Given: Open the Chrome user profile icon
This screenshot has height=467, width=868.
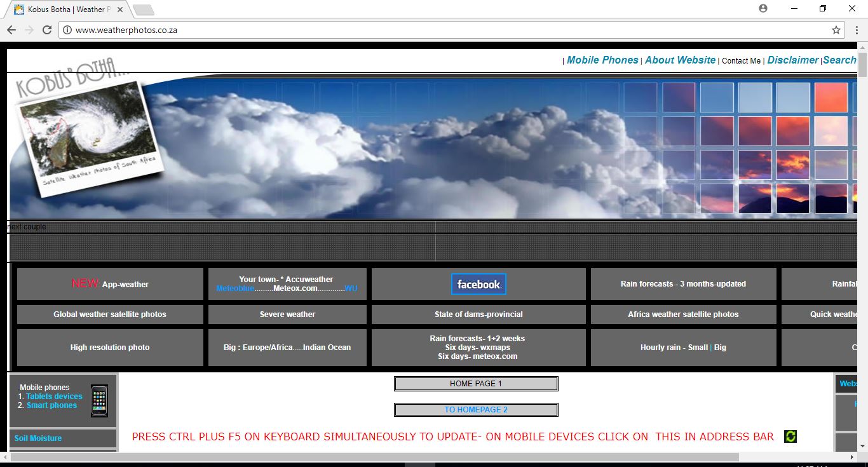Looking at the screenshot, I should [763, 8].
